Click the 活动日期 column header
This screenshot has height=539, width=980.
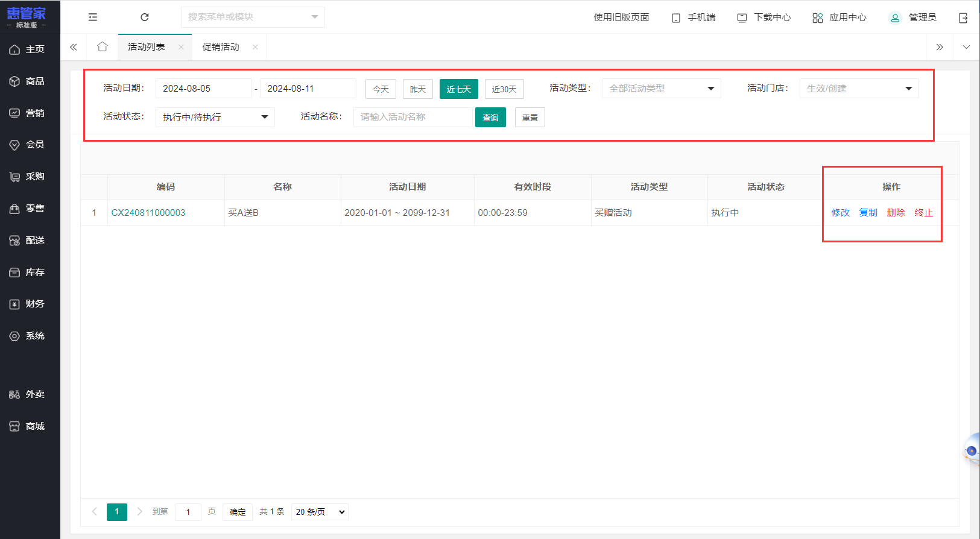[x=408, y=187]
